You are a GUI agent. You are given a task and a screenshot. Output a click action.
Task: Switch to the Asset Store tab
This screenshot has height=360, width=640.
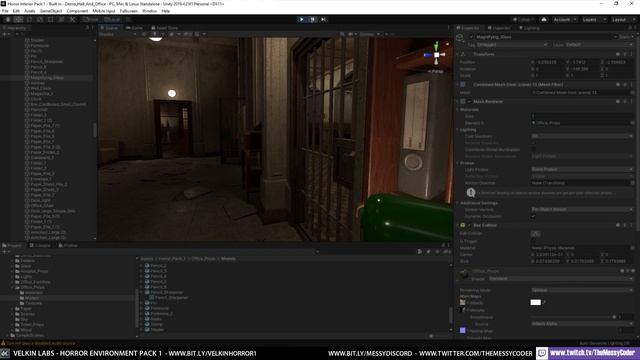165,28
